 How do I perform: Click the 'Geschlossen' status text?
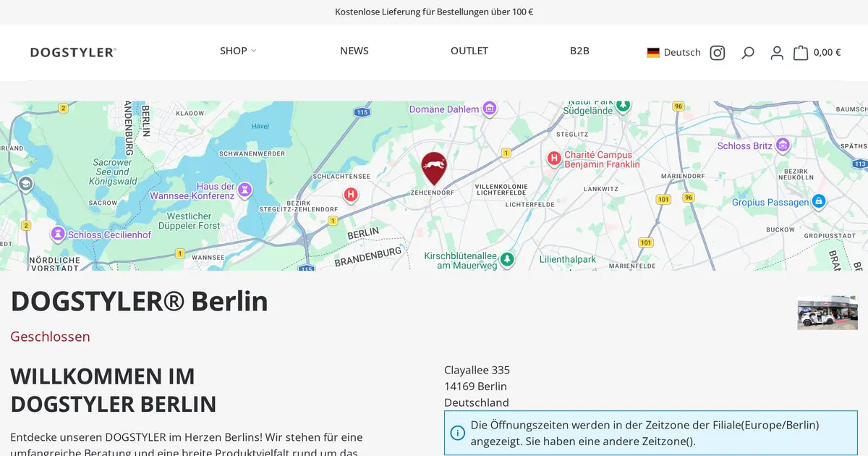coord(50,337)
